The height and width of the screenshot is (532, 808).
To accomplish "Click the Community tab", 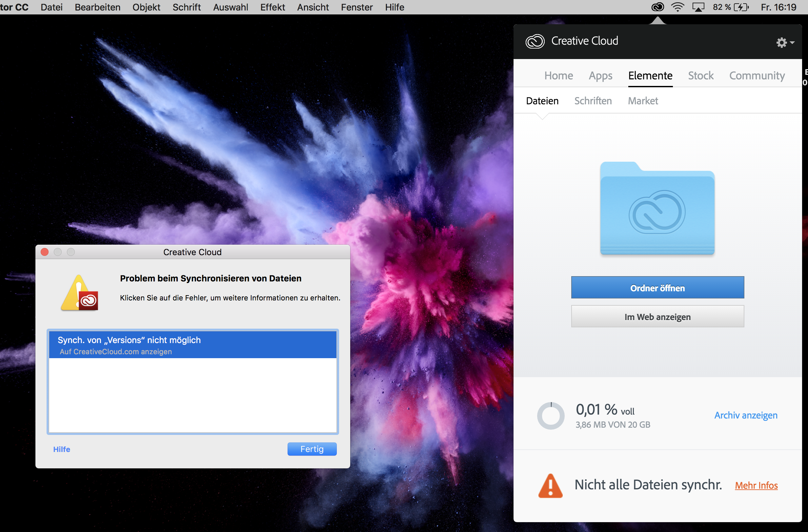I will point(757,76).
